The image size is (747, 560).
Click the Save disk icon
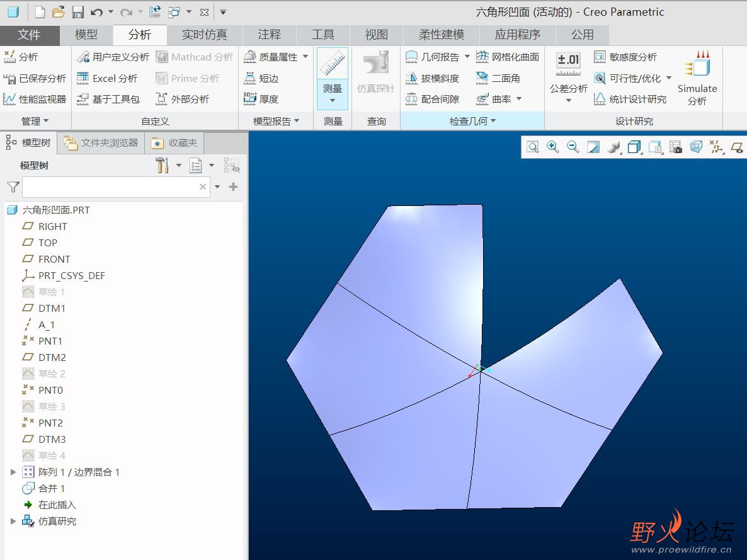click(x=77, y=12)
